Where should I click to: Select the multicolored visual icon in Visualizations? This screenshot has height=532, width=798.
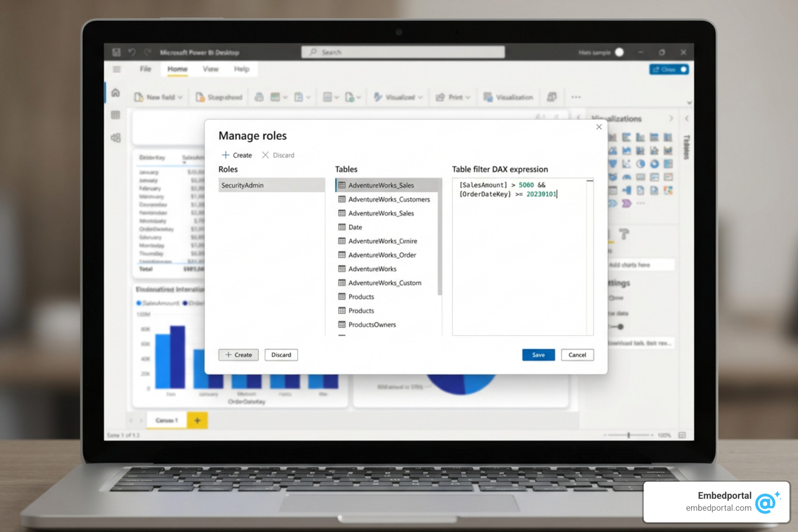[x=668, y=191]
